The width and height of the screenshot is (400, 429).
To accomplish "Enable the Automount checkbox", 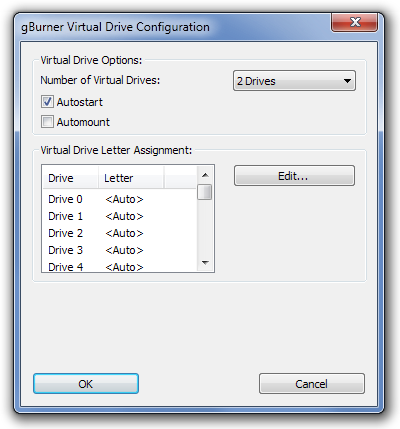I will click(47, 122).
